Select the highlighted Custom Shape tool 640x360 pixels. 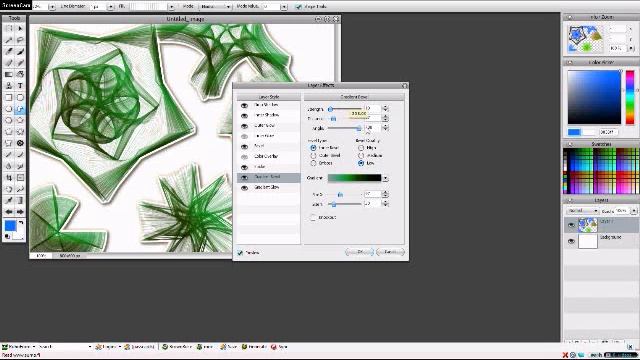pyautogui.click(x=20, y=109)
